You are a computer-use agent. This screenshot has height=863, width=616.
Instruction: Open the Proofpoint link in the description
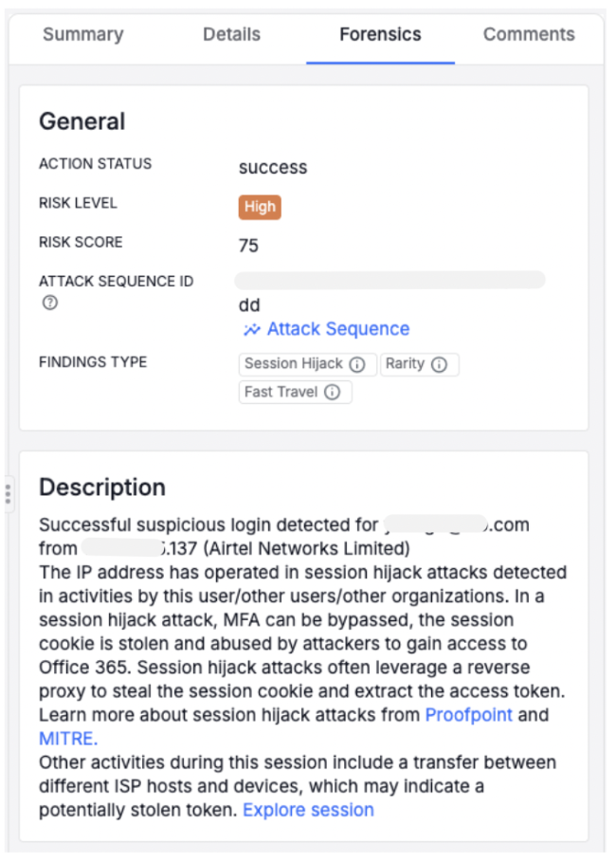pos(468,714)
